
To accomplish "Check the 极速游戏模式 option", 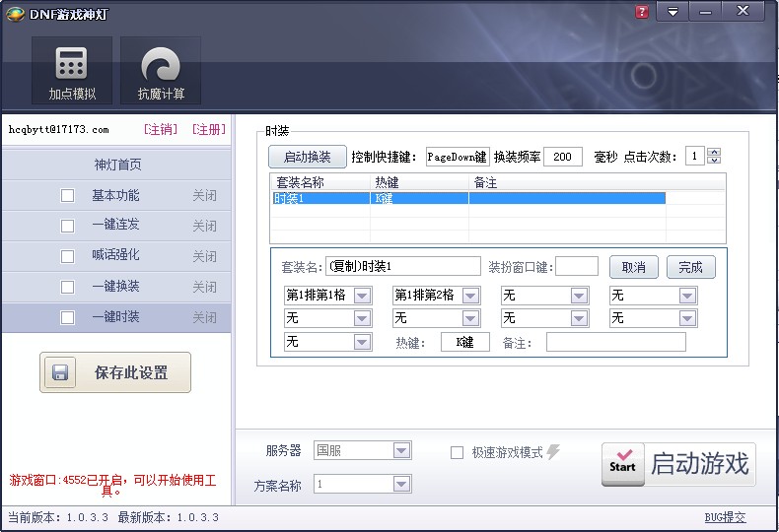I will [x=457, y=453].
